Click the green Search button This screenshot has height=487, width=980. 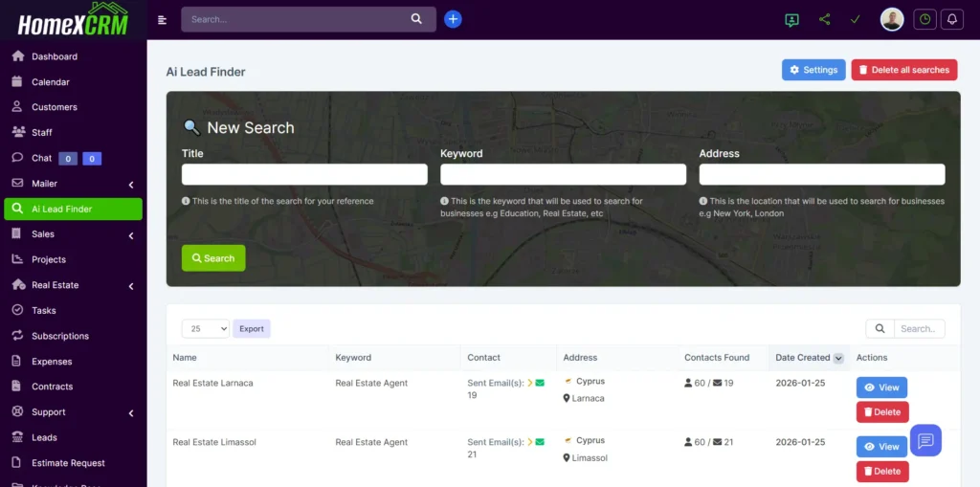213,258
